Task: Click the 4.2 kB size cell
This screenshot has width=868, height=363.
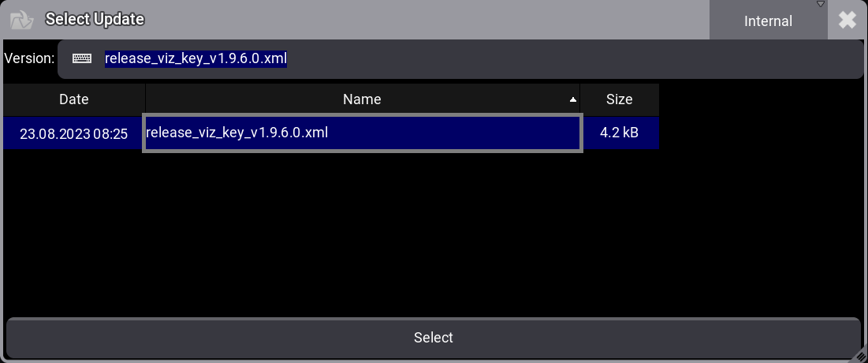Action: click(619, 133)
